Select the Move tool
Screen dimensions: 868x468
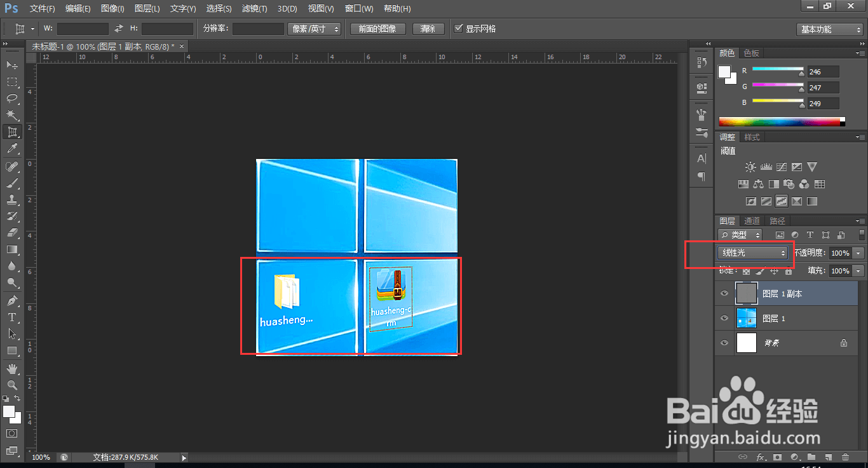(x=11, y=65)
